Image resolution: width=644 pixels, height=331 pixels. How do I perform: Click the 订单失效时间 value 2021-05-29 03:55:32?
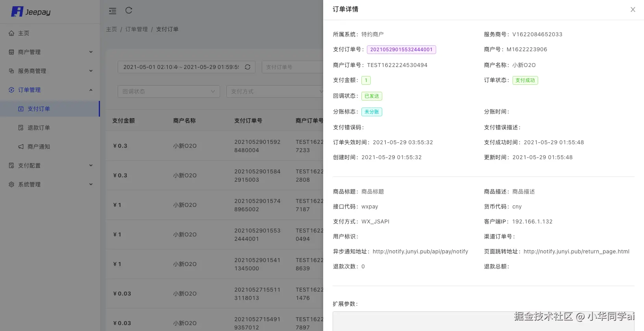(403, 142)
